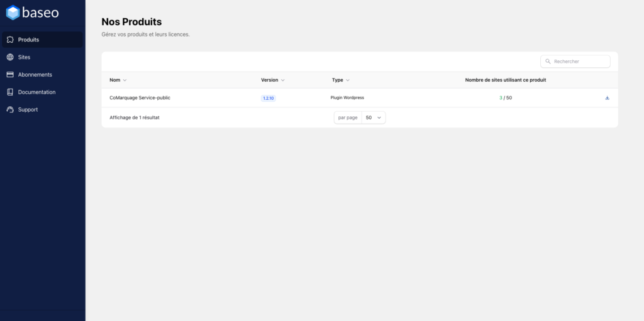
Task: Focus the Rechercher search field
Action: click(580, 62)
